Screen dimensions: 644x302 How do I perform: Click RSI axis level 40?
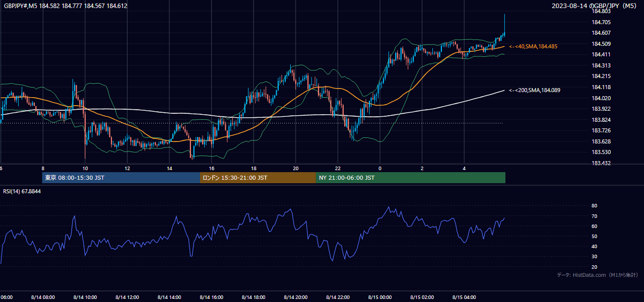(x=594, y=247)
